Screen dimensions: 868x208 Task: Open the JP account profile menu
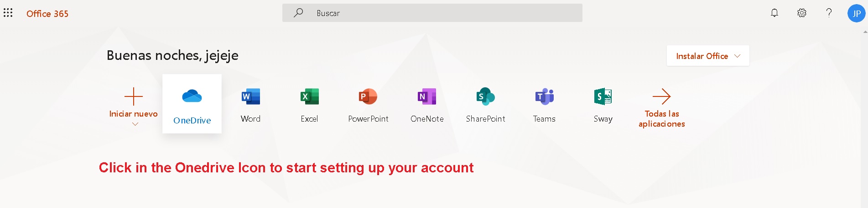coord(856,13)
